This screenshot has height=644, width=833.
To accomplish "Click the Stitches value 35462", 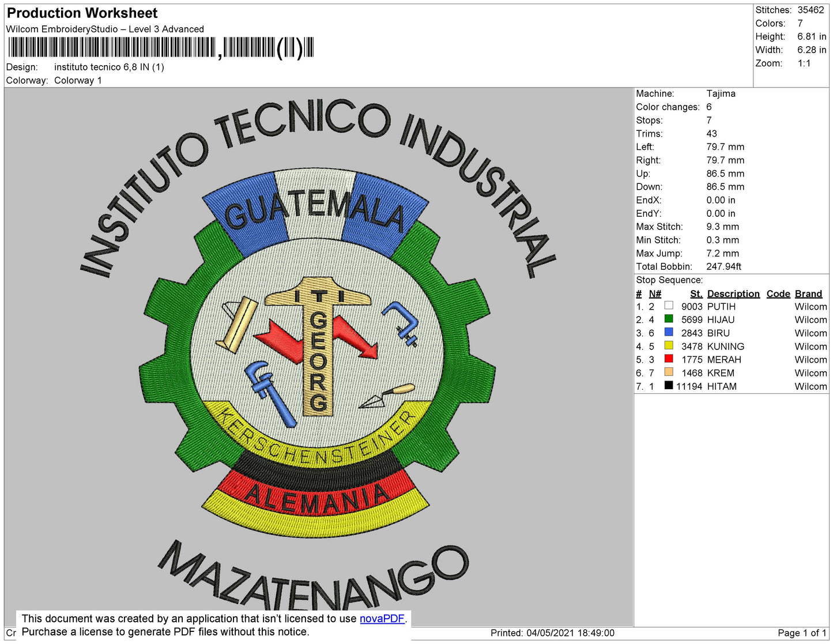I will (811, 10).
